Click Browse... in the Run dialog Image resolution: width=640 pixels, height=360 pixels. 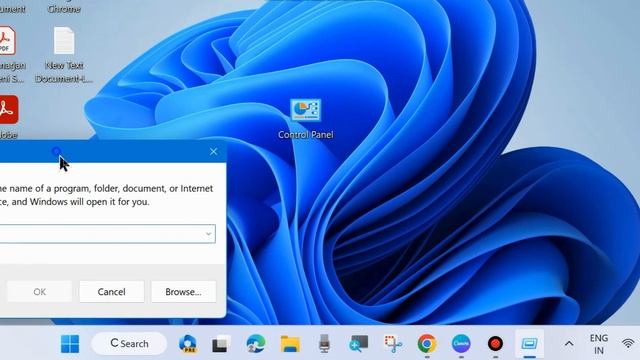[183, 291]
